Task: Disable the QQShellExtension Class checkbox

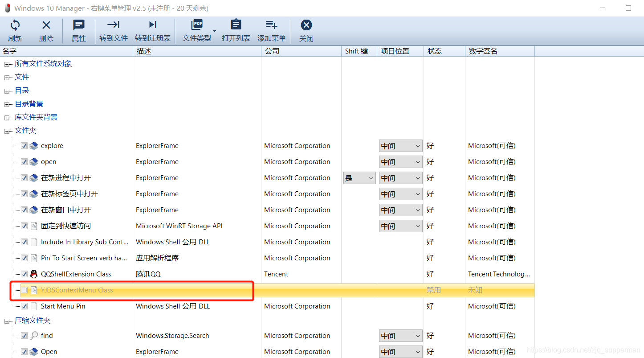Action: (x=24, y=274)
